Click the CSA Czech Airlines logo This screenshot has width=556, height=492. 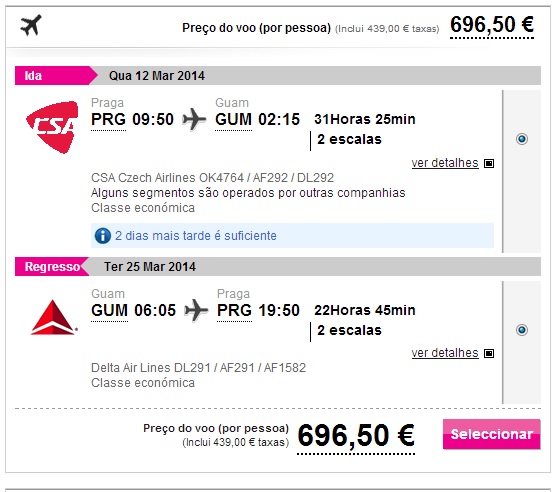click(52, 127)
